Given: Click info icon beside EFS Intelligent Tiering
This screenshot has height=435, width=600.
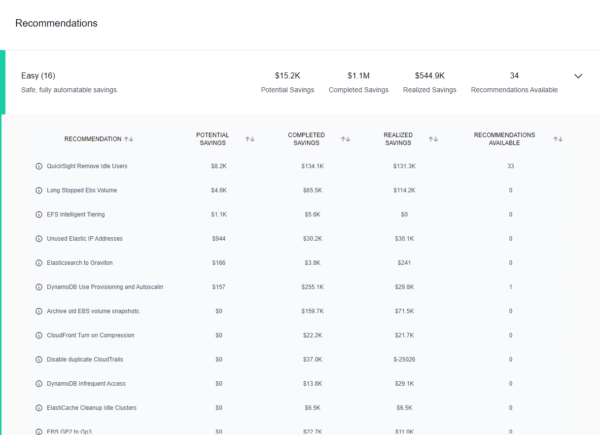Looking at the screenshot, I should tap(39, 214).
